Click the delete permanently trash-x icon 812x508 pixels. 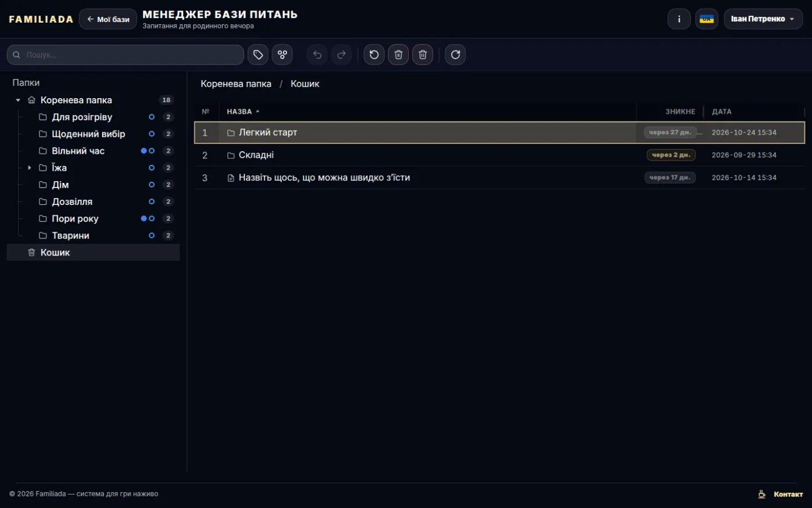point(398,55)
